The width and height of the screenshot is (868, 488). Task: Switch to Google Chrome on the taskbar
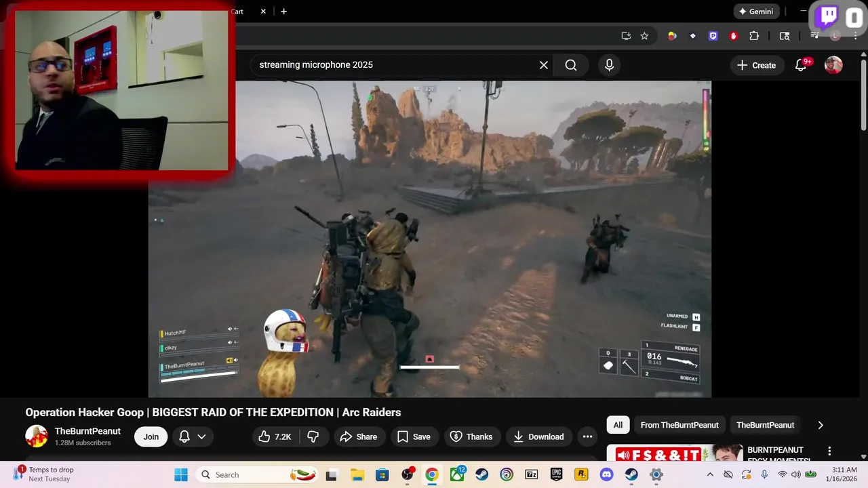[432, 474]
